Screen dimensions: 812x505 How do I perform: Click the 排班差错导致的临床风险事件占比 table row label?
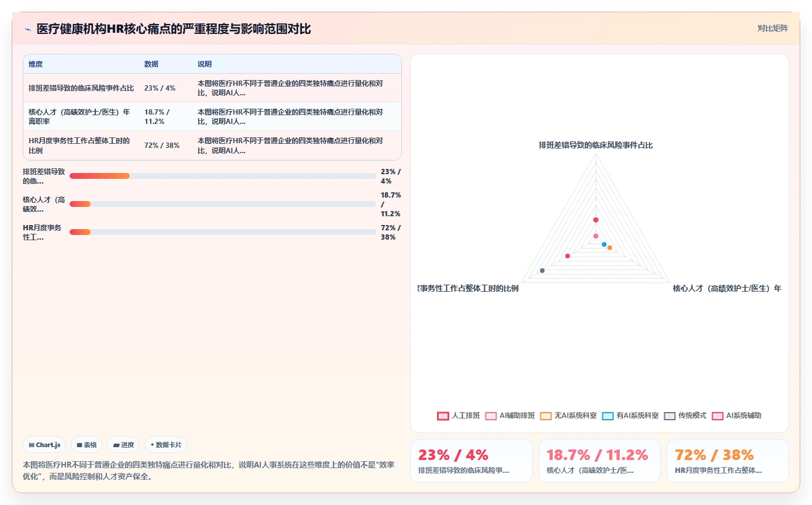coord(81,88)
